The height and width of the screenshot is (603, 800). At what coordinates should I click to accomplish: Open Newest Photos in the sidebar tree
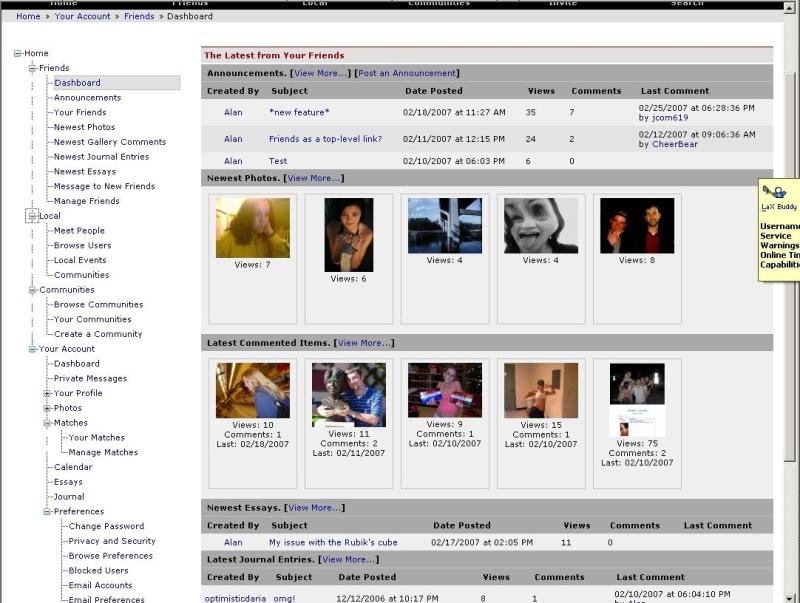pos(85,127)
